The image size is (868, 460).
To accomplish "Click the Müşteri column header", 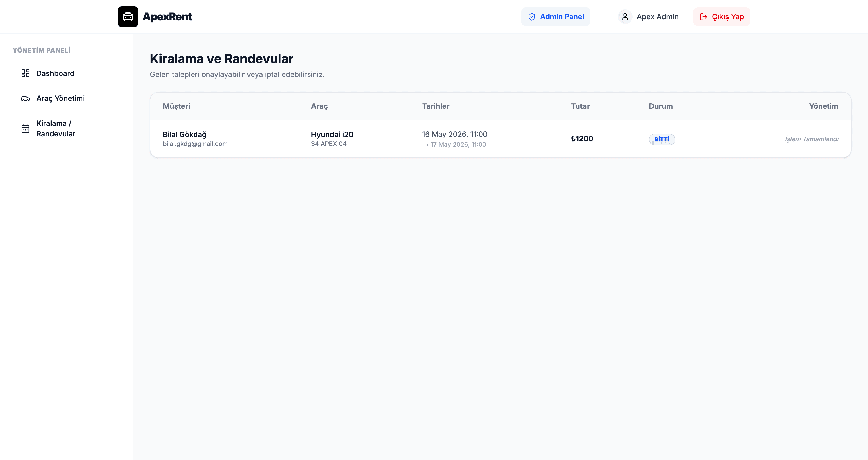I will [176, 106].
